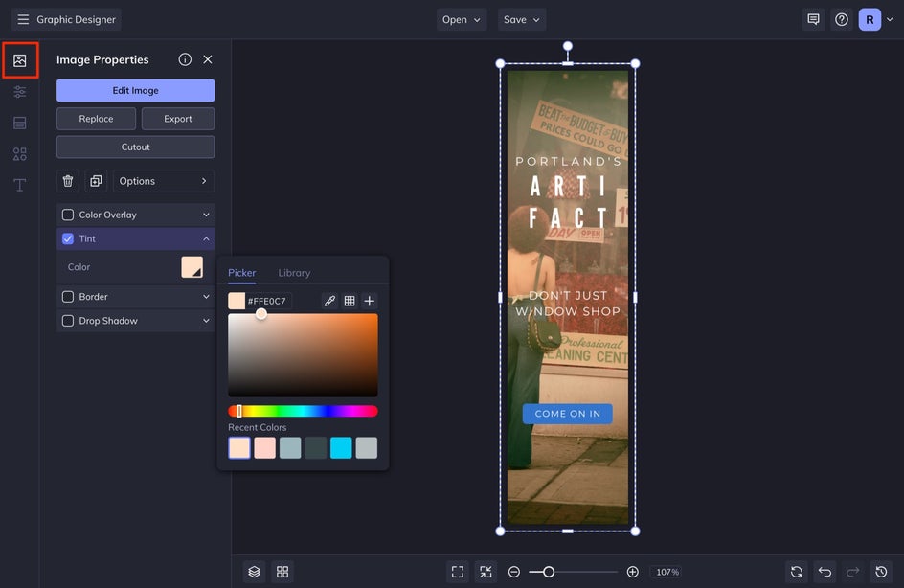Add current color with plus icon
Image resolution: width=904 pixels, height=588 pixels.
pos(370,301)
